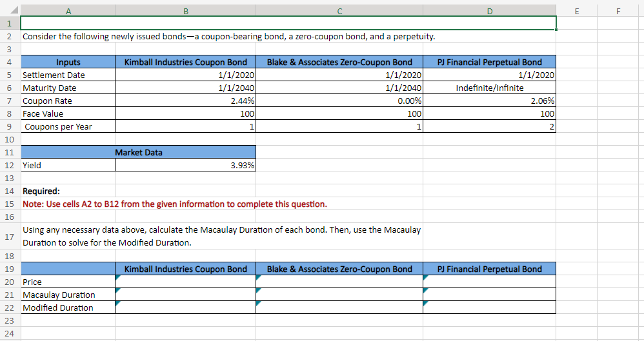This screenshot has width=644, height=341.
Task: Click the 'Indefinite/Infinite' maturity cell
Action: [490, 88]
